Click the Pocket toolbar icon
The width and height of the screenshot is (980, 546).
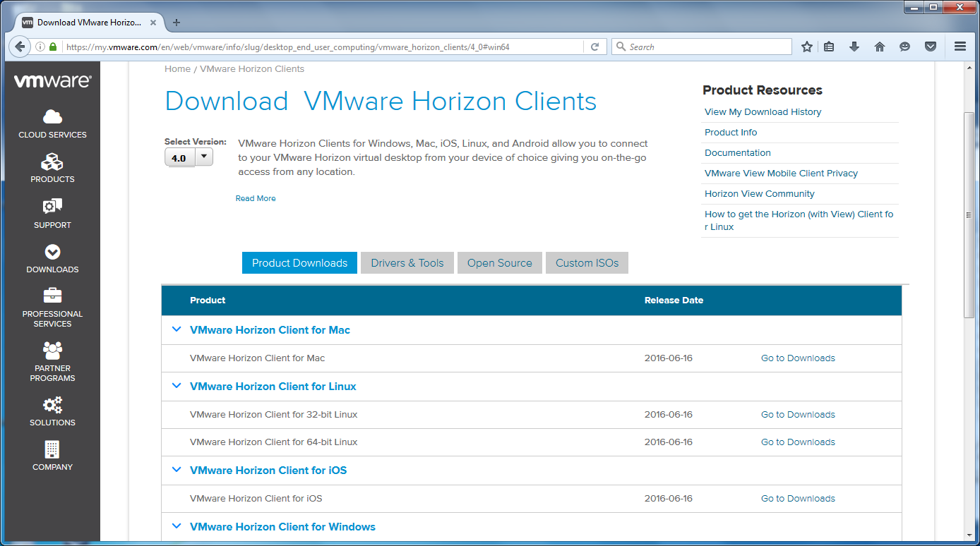coord(931,47)
